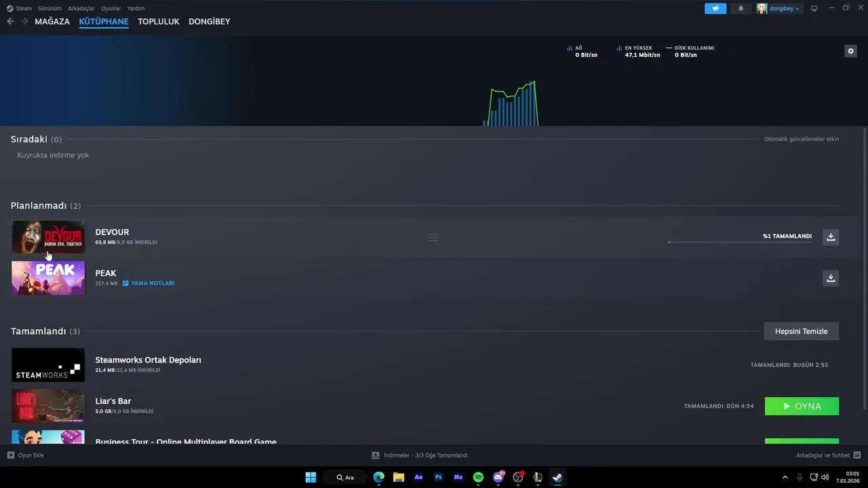868x488 pixels.
Task: Click the Ağ network legend label
Action: pos(578,48)
